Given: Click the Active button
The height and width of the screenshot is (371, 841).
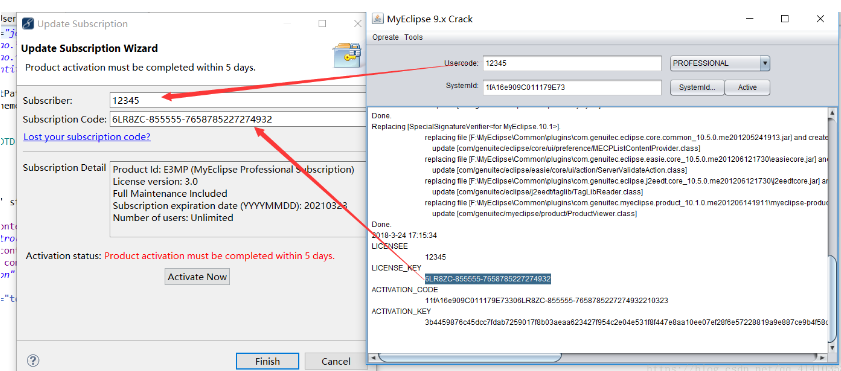Looking at the screenshot, I should point(747,87).
